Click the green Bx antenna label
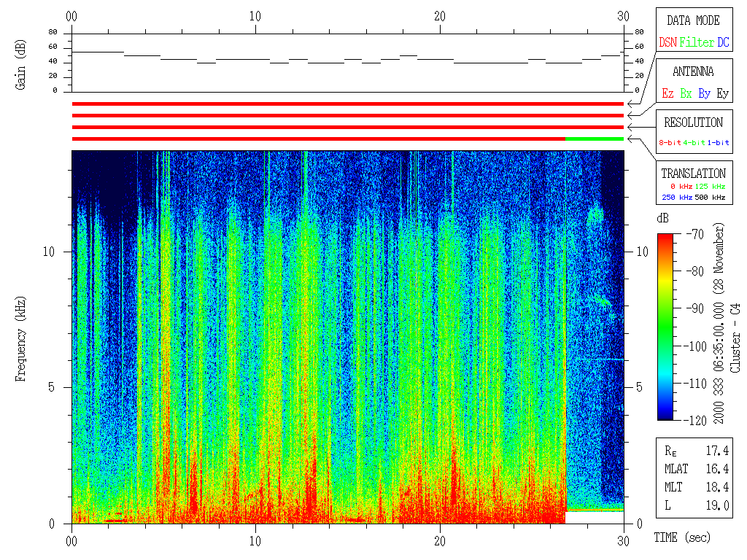This screenshot has width=747, height=560. pyautogui.click(x=686, y=93)
